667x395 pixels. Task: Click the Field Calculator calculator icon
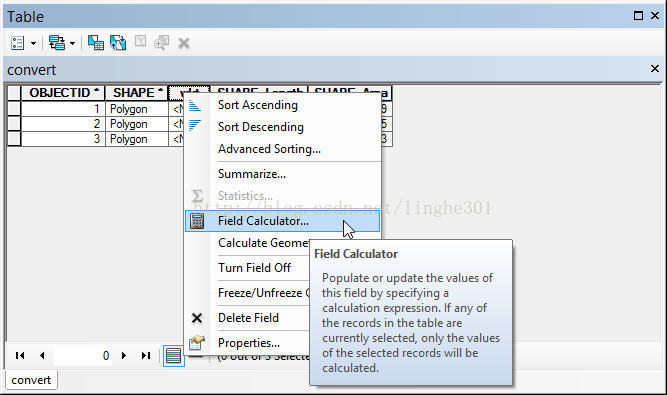point(197,221)
